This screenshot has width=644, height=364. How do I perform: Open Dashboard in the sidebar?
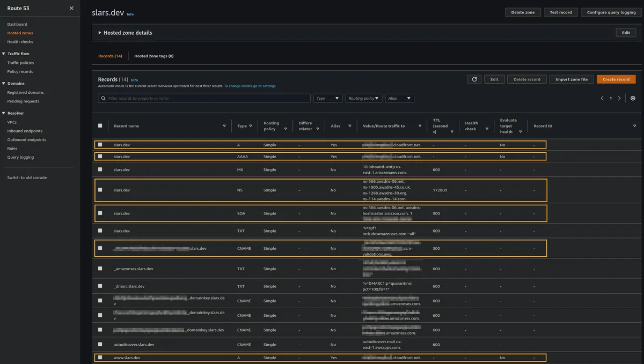[17, 24]
